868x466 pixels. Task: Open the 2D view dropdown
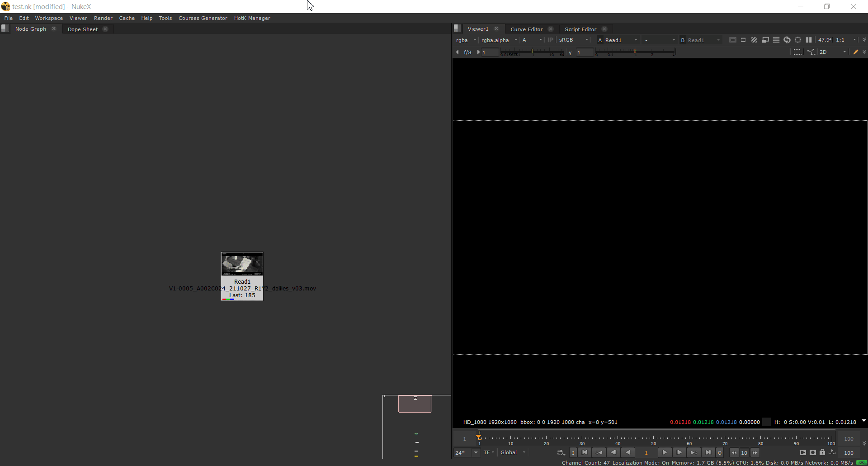832,52
